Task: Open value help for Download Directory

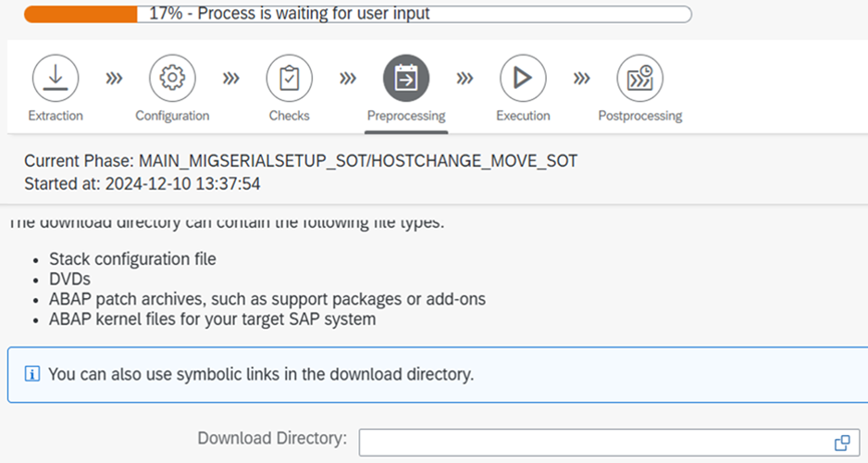Action: point(842,443)
